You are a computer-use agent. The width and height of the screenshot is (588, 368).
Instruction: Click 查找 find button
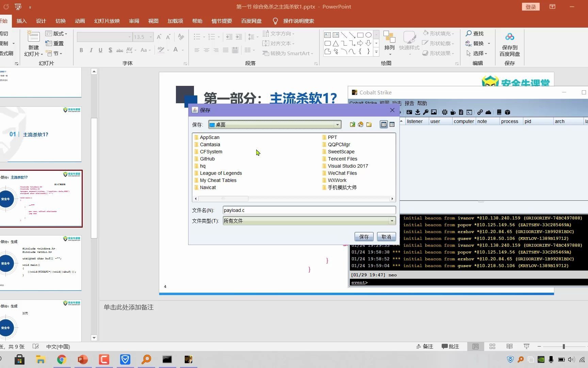coord(475,33)
